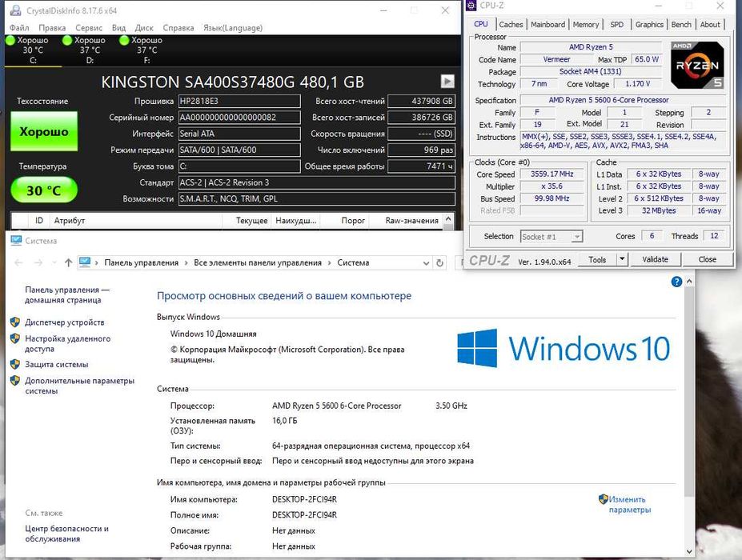Click the System window title bar icon
This screenshot has height=560, width=742.
tap(16, 241)
